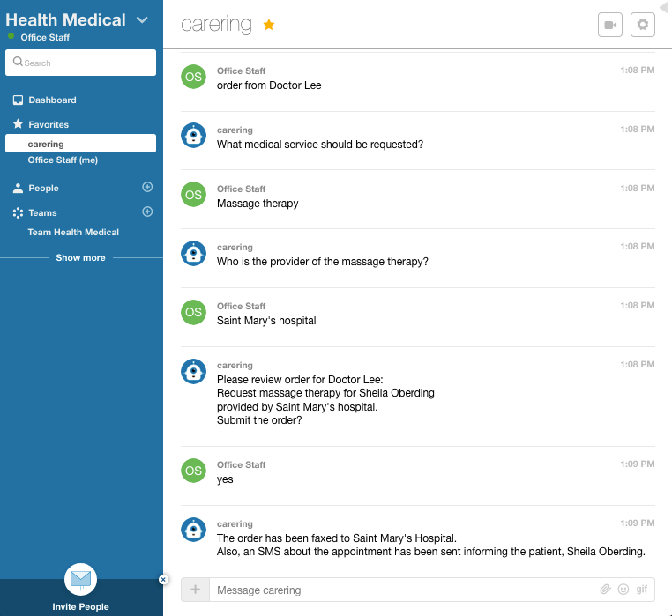
Task: Click Office Staff status under Health Medical
Action: 45,37
